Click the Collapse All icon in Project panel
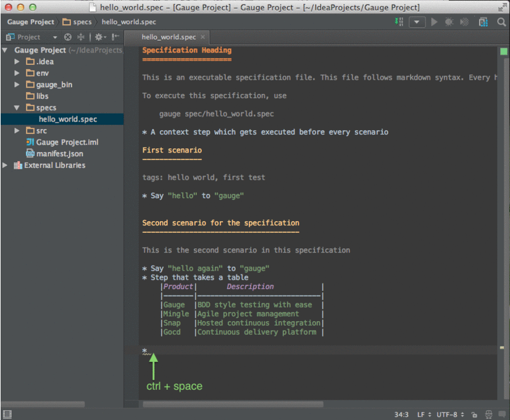This screenshot has width=510, height=420. (x=81, y=37)
